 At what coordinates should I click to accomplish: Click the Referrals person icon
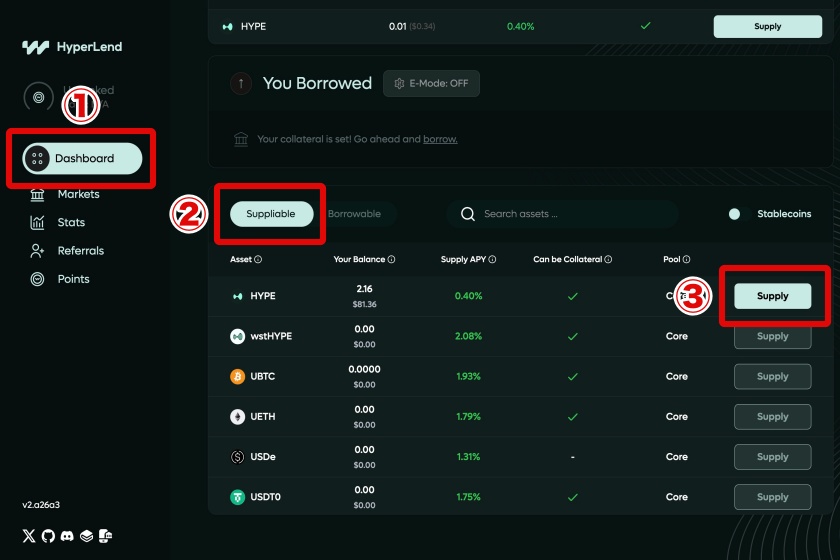tap(37, 251)
